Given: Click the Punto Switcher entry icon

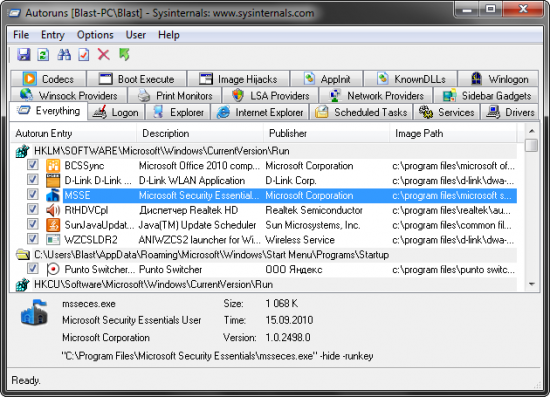Looking at the screenshot, I should [x=53, y=269].
